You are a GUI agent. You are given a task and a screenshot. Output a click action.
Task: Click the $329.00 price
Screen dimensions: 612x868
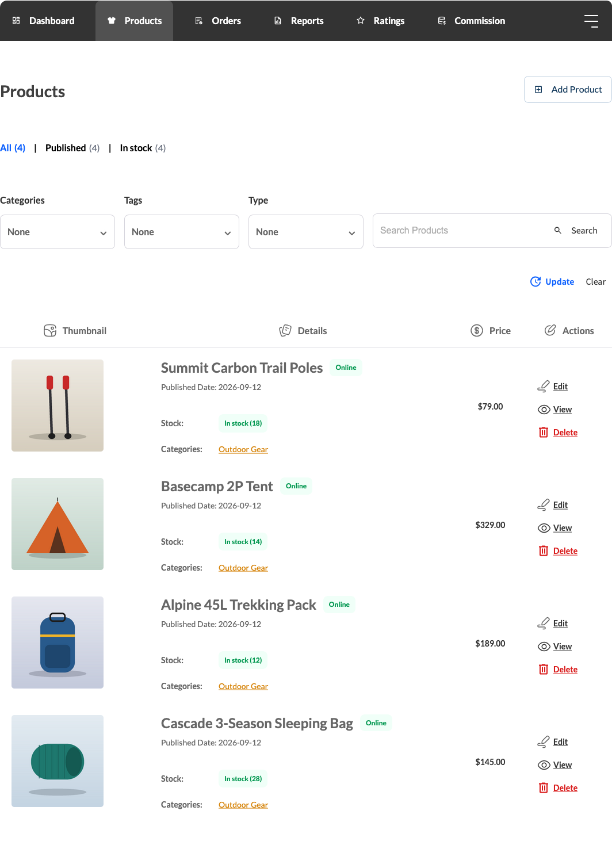click(490, 525)
